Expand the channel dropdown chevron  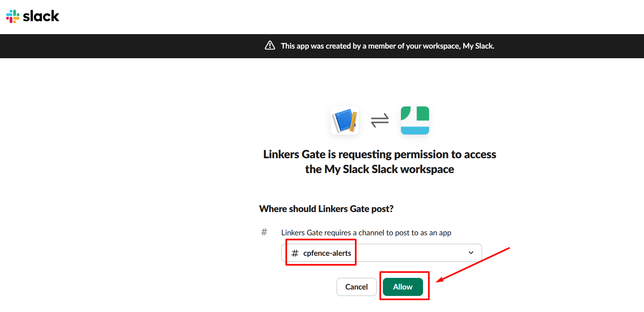[x=471, y=253]
